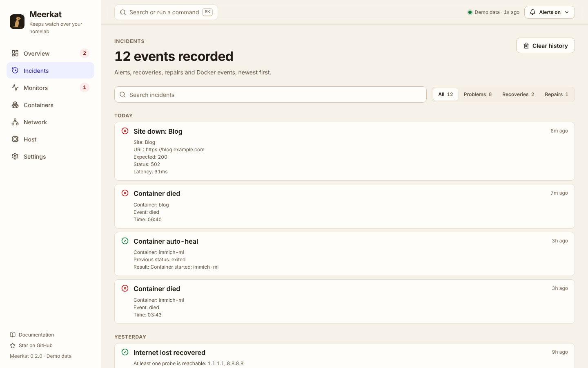Image resolution: width=588 pixels, height=368 pixels.
Task: Clear history of recorded events
Action: point(546,45)
